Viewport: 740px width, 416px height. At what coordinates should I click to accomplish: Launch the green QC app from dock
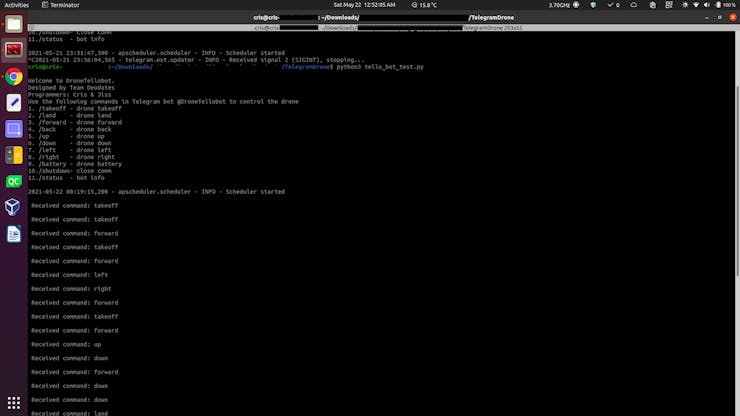click(14, 181)
